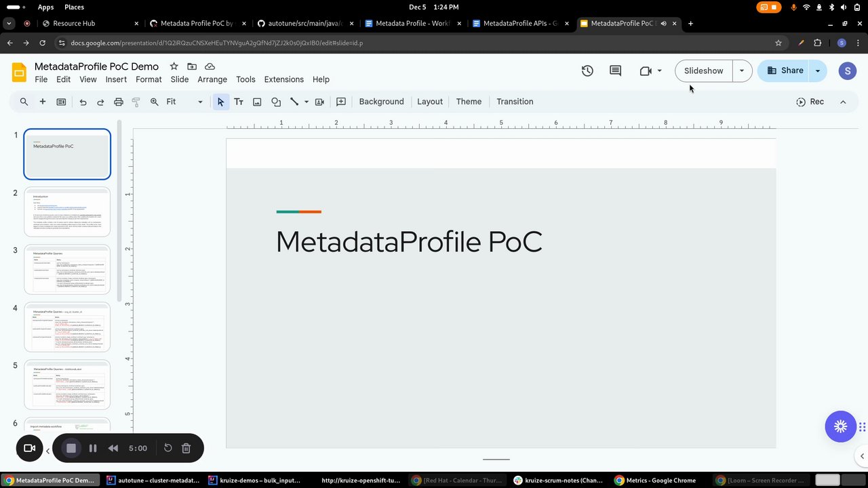Activate the Select cursor tool
Image resolution: width=868 pixels, height=488 pixels.
(x=220, y=102)
